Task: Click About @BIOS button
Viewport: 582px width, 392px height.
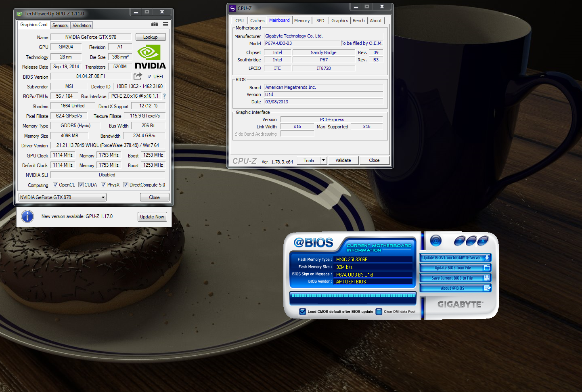Action: 456,288
